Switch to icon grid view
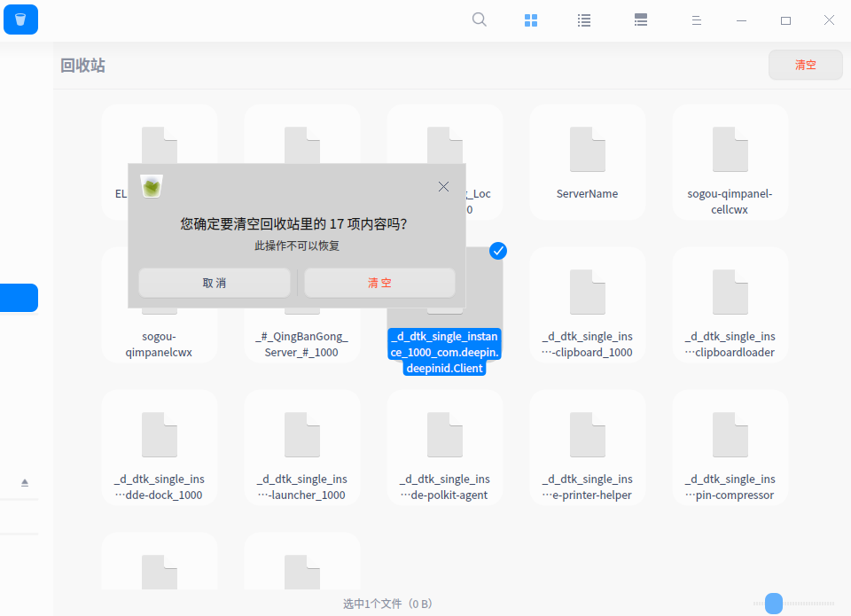The width and height of the screenshot is (851, 616). (531, 19)
